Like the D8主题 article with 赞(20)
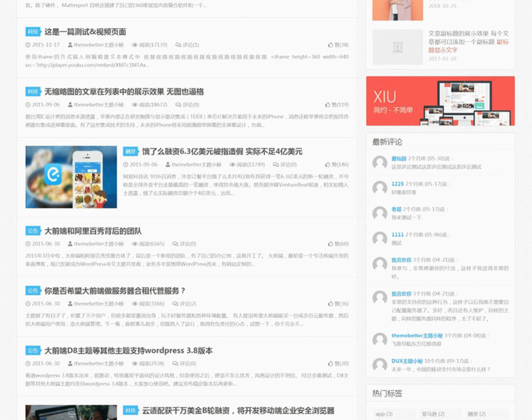Screen dimensions: 532x420 click(x=338, y=363)
